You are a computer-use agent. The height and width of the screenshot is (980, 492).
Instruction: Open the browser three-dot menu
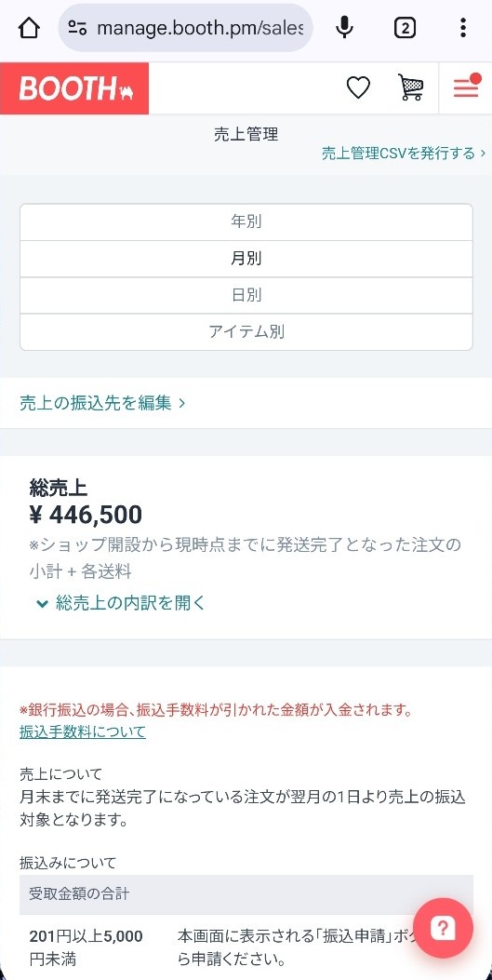462,28
